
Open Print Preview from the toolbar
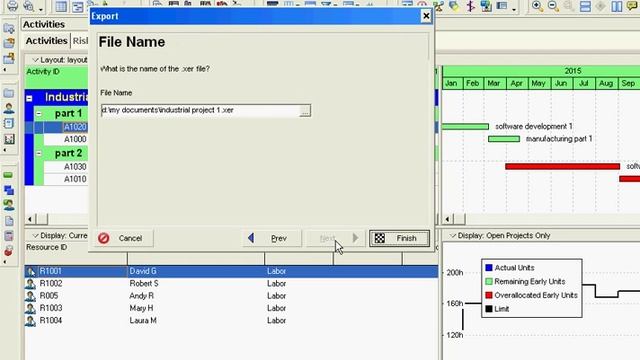point(29,6)
